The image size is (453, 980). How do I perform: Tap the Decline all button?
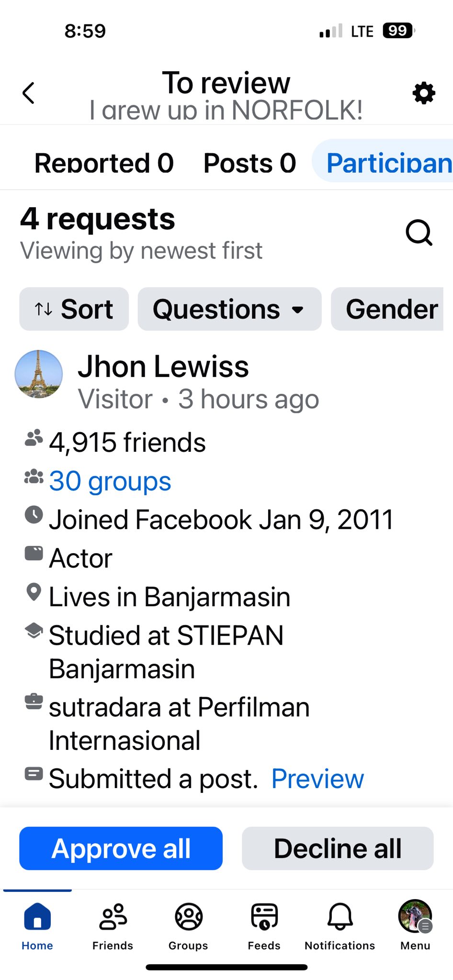338,848
